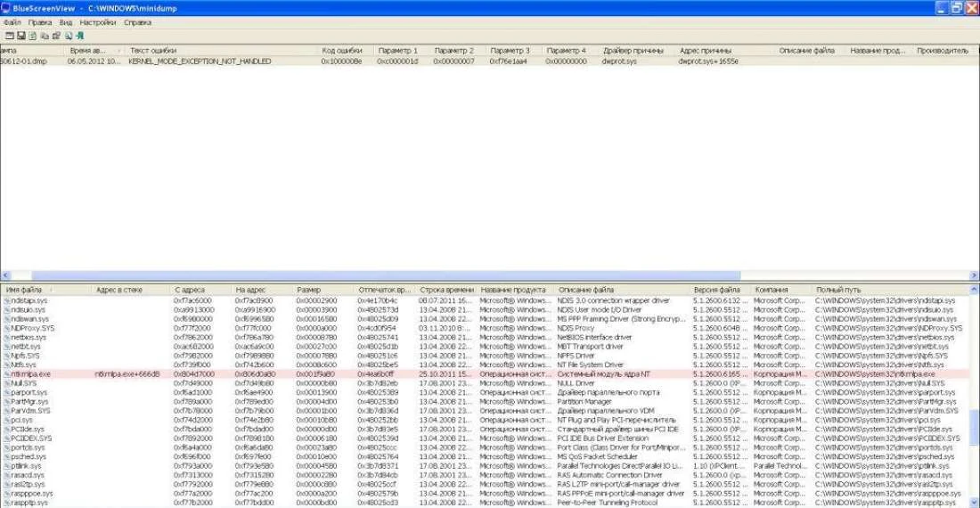The height and width of the screenshot is (508, 980).
Task: Sort dumps by Время аварии column header
Action: point(94,50)
